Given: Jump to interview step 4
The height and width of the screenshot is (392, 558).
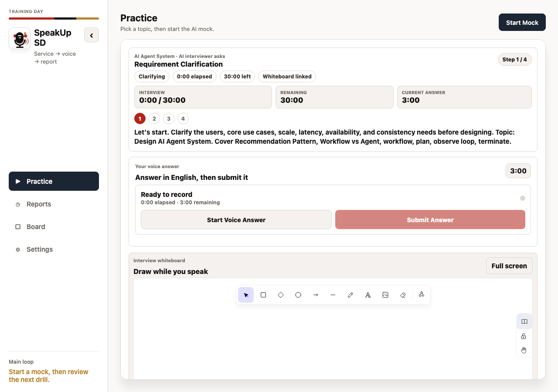Looking at the screenshot, I should tap(183, 118).
